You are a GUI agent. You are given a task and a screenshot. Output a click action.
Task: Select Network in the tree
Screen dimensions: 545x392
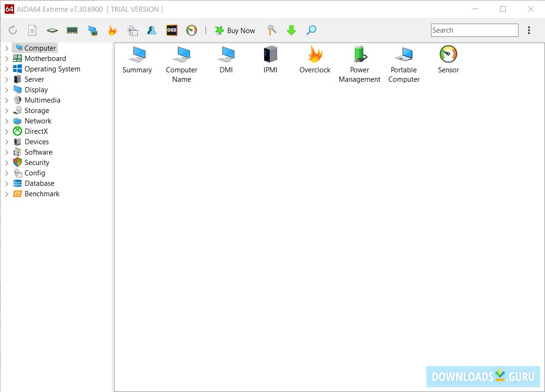32,121
